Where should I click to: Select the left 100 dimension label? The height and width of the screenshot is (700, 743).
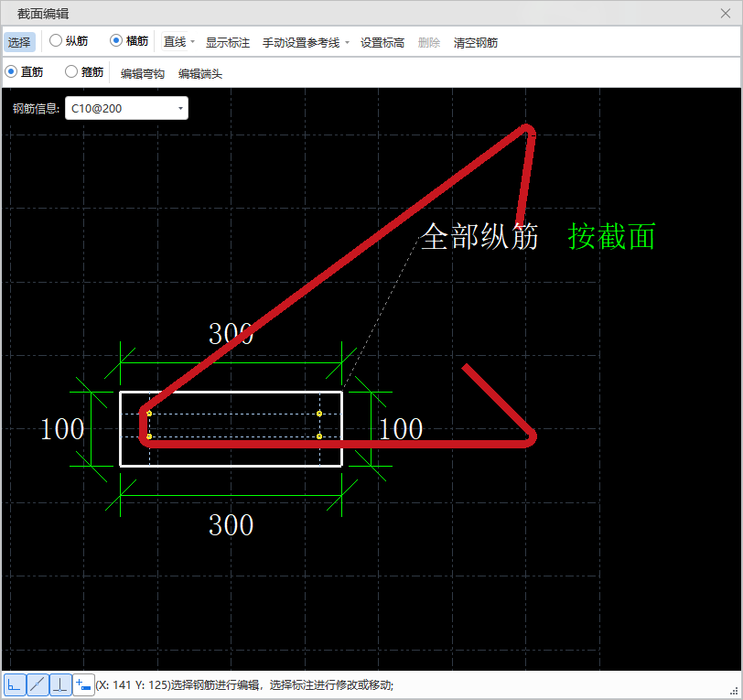click(62, 429)
